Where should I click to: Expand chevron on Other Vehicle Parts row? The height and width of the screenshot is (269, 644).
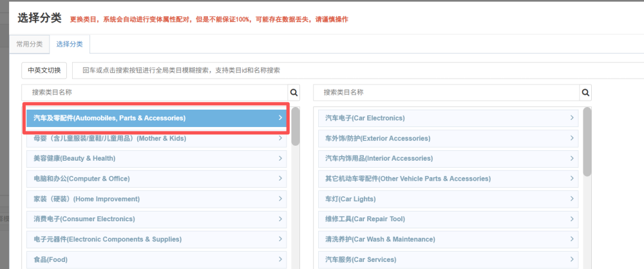(572, 179)
